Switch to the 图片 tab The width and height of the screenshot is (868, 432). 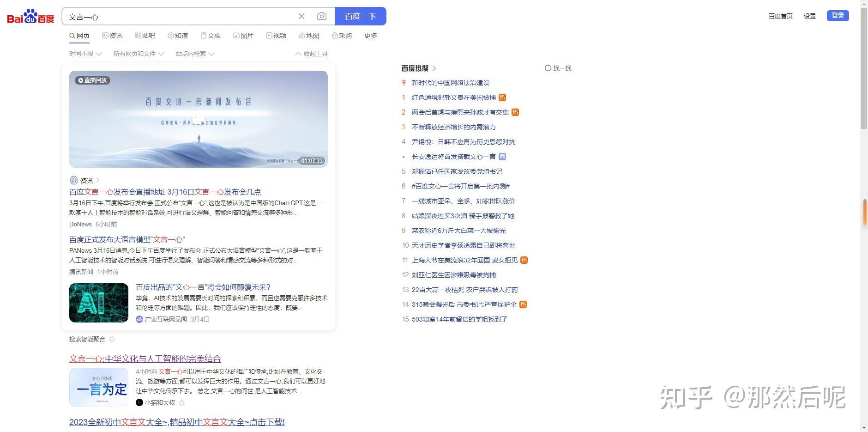point(243,36)
